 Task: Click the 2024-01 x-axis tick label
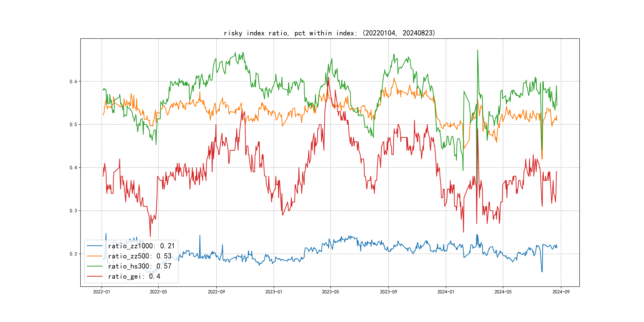click(446, 292)
